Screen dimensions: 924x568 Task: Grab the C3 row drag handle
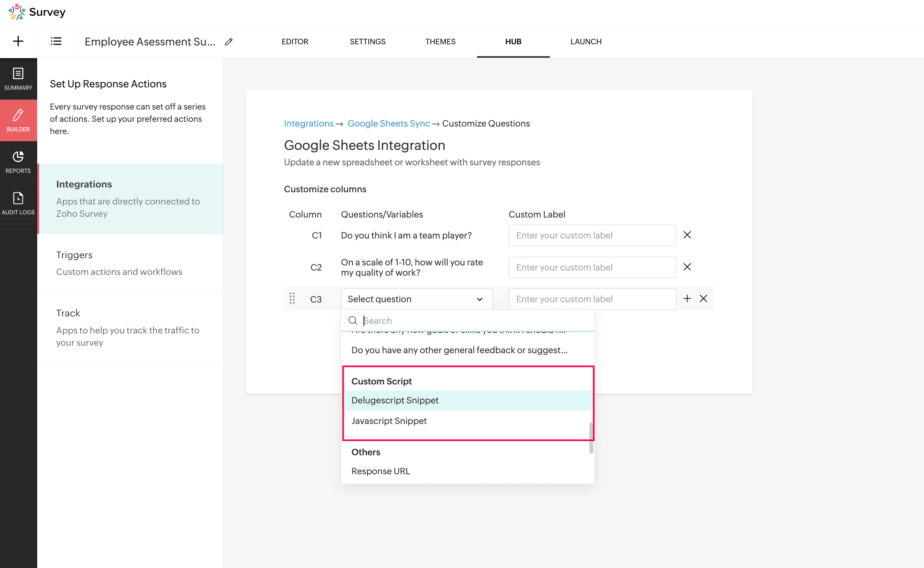[x=292, y=299]
